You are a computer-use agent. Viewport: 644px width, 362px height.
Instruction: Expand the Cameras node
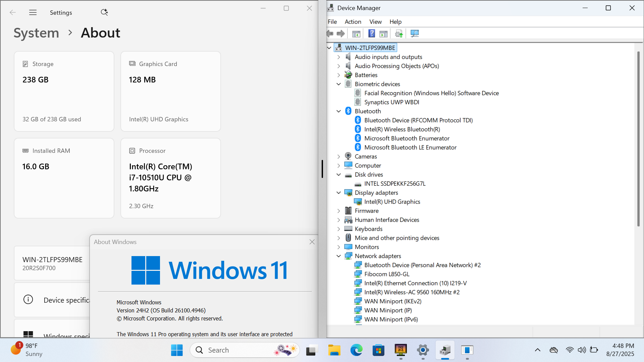(x=339, y=157)
